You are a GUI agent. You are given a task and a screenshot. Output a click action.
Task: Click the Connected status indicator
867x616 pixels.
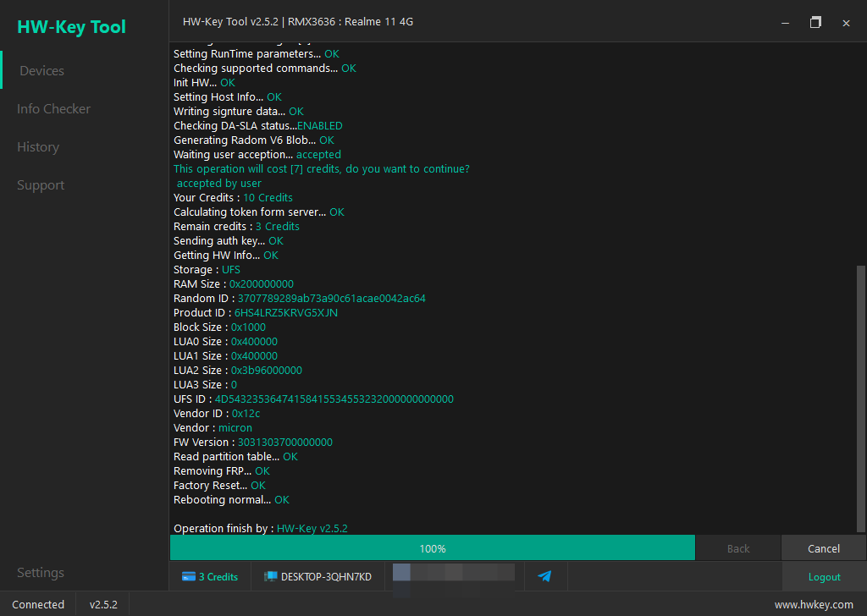[38, 604]
